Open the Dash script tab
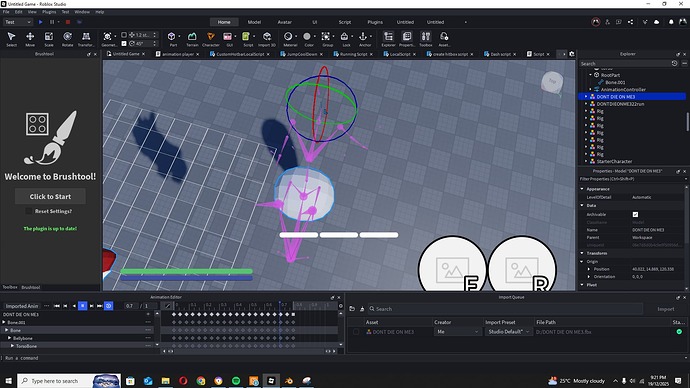 point(501,54)
